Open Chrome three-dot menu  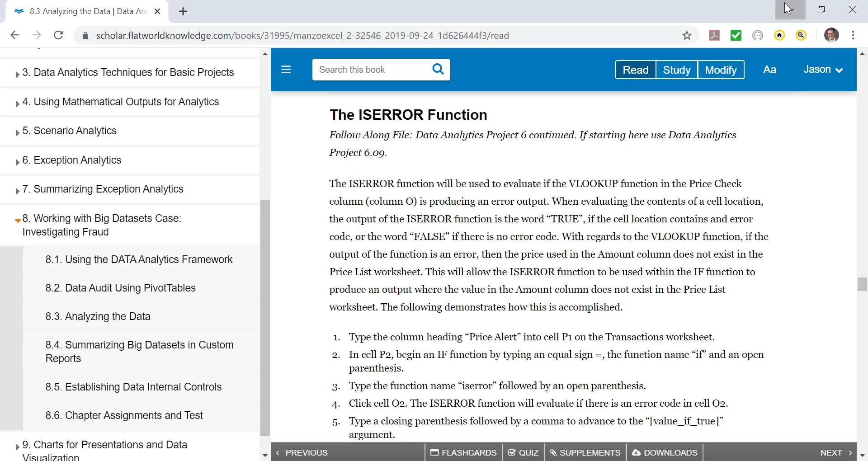(x=853, y=35)
